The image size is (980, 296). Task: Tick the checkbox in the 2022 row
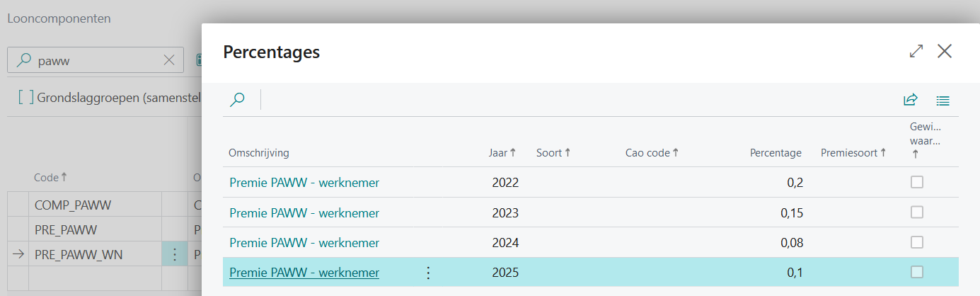916,182
